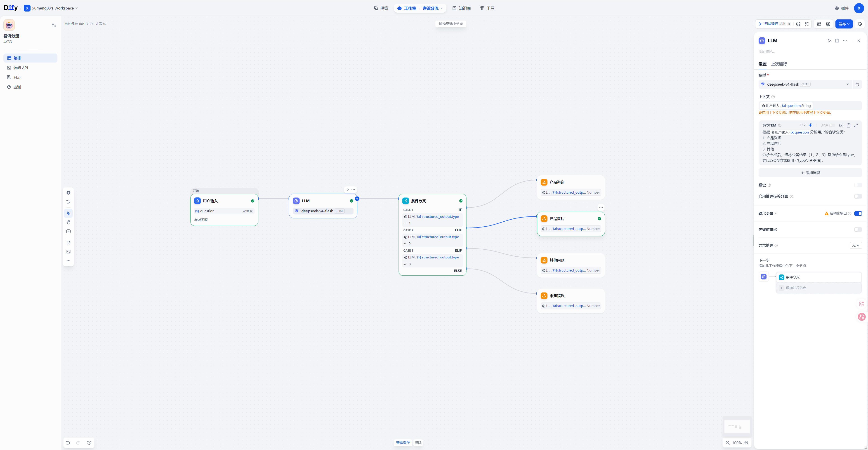Open the 客诉分流 app dropdown in top nav

(432, 8)
